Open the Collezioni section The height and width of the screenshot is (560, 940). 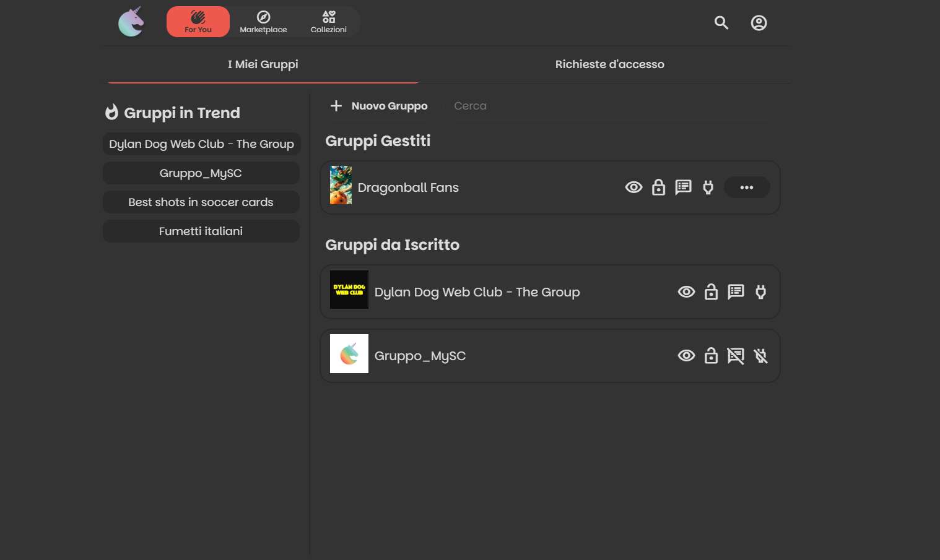coord(329,22)
